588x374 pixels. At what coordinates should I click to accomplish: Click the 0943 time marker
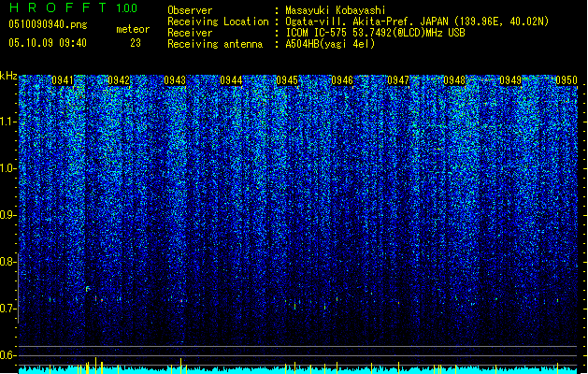pos(175,80)
